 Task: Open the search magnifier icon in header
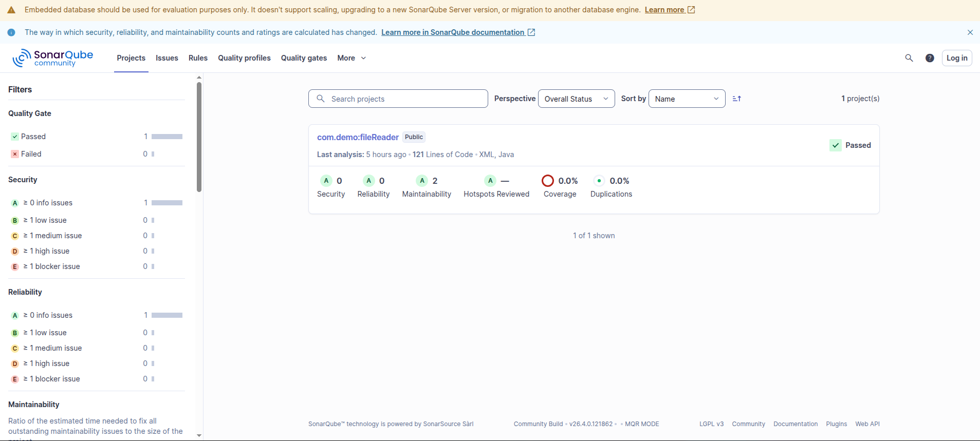click(909, 58)
